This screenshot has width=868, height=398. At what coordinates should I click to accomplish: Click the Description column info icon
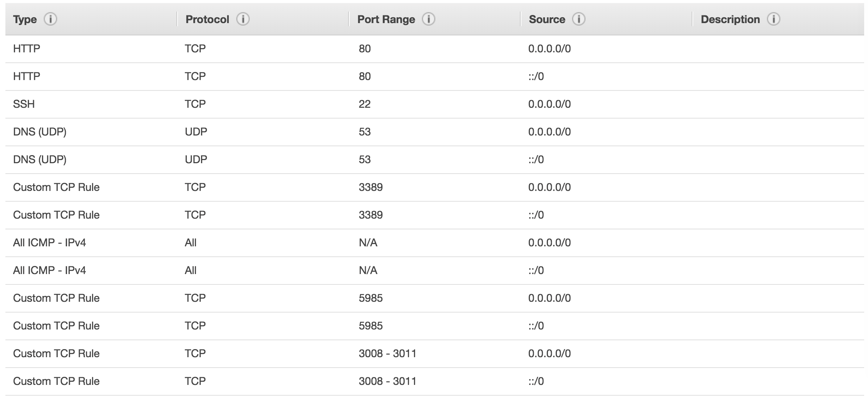coord(773,19)
